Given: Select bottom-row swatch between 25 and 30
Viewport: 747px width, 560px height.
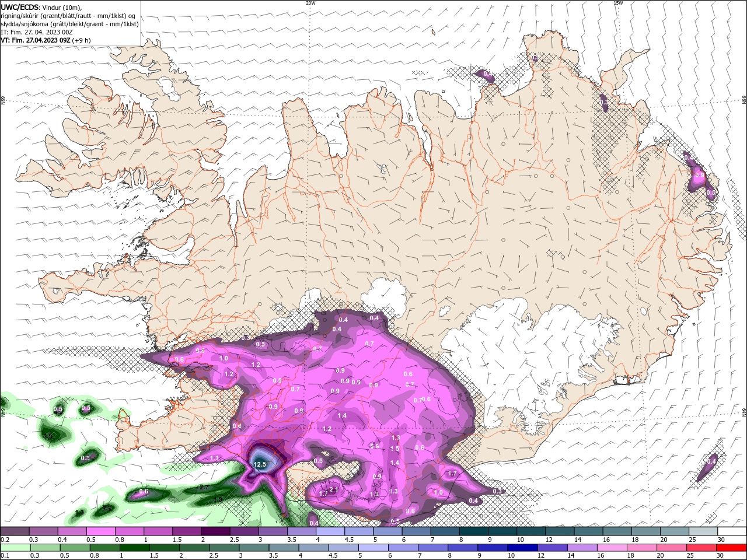Looking at the screenshot, I should [x=701, y=548].
